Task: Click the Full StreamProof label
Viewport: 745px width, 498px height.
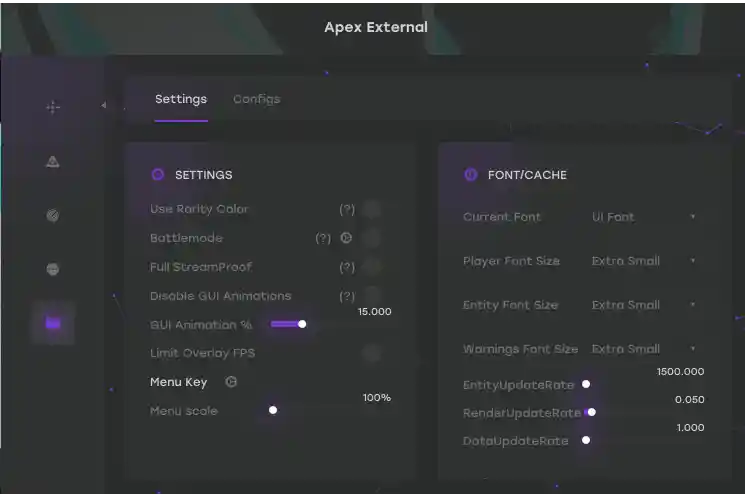Action: tap(201, 267)
